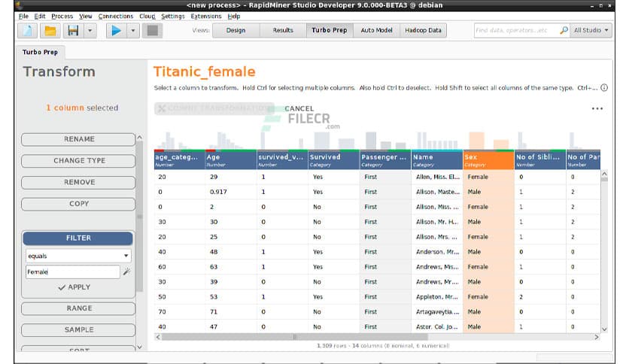629x364 pixels.
Task: Open the save options dropdown arrow
Action: [90, 31]
